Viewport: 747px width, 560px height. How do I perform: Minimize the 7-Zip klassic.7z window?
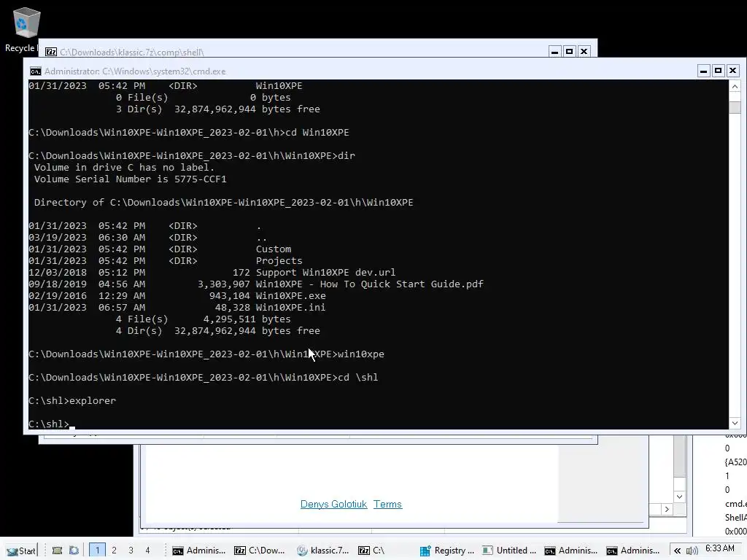pos(554,52)
